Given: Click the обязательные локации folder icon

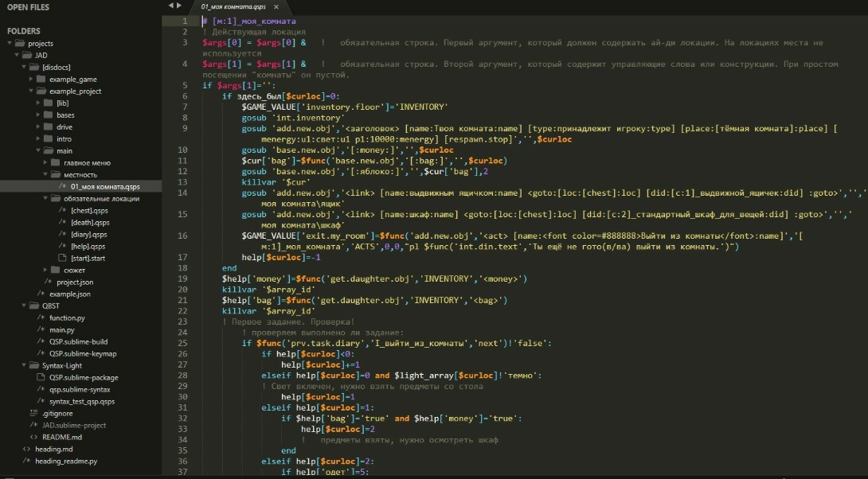Looking at the screenshot, I should click(x=56, y=198).
